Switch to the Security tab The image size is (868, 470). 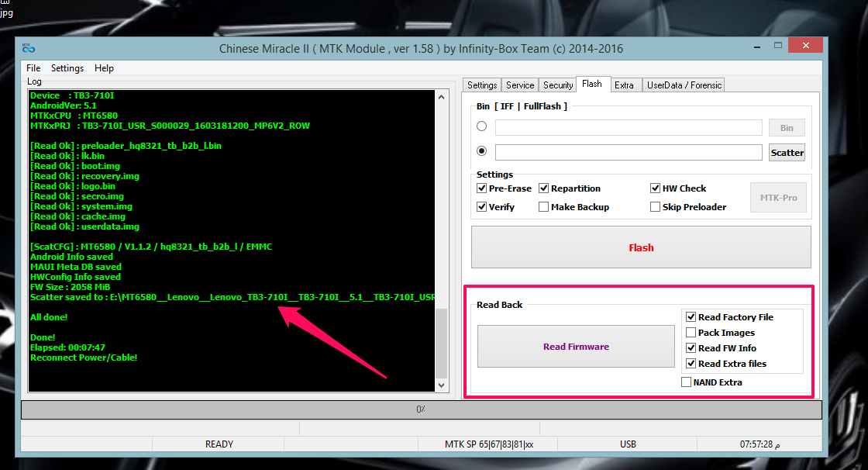coord(558,85)
